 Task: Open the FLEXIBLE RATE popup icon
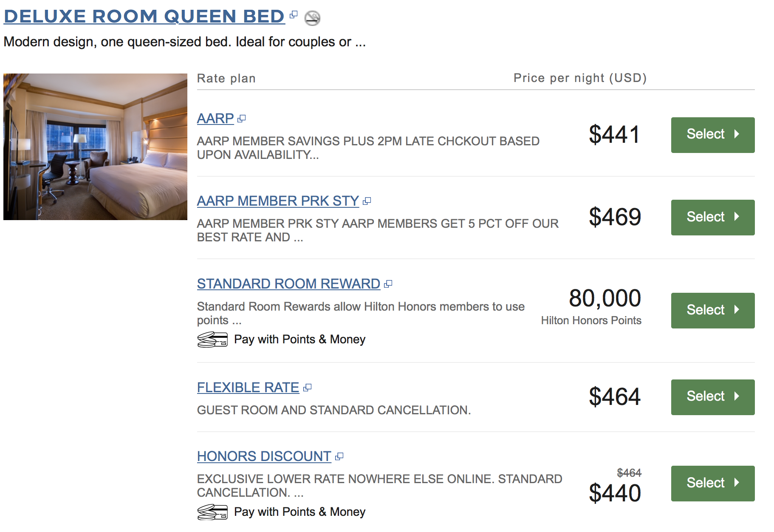[x=308, y=387]
